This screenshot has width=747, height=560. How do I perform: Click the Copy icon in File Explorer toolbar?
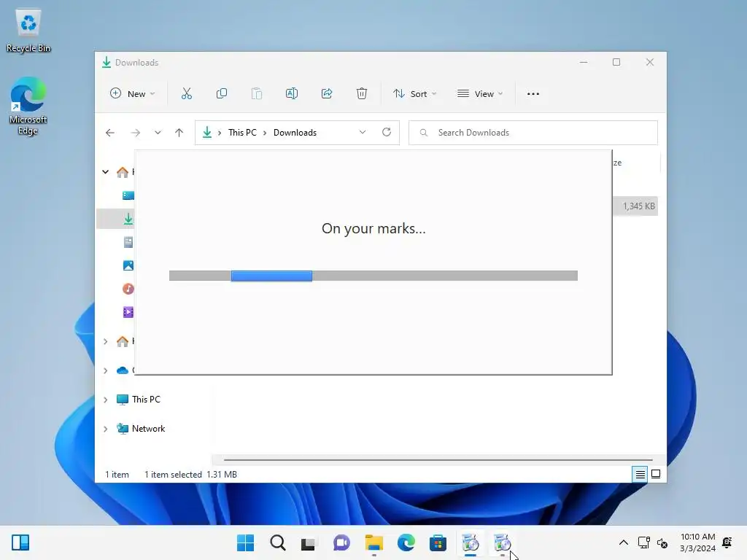tap(222, 94)
